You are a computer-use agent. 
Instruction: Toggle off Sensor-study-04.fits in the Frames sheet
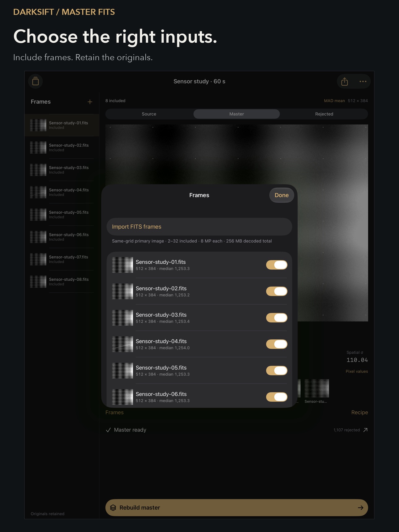277,344
